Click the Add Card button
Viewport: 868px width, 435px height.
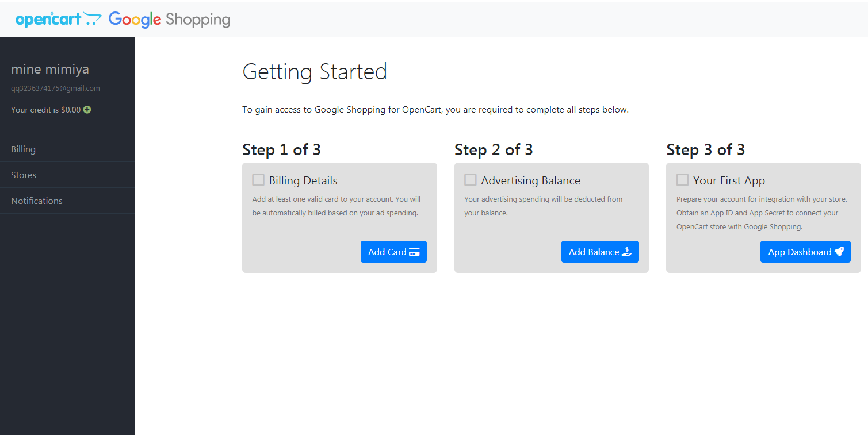pyautogui.click(x=393, y=252)
